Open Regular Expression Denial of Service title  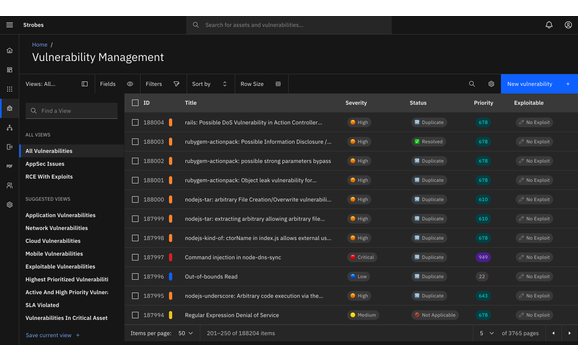coord(232,315)
